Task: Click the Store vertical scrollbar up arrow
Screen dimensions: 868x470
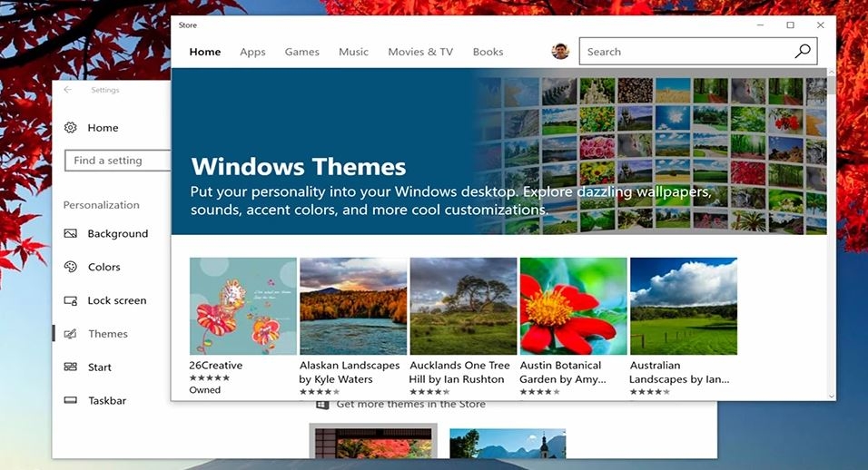Action: pos(832,73)
